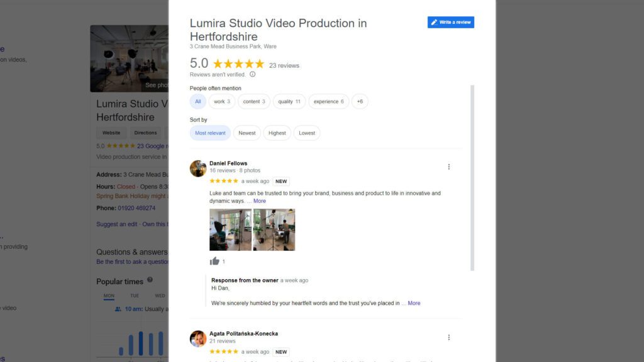Open Agata Politańska-Konecka name link
Screen dimensions: 644x362
point(243,334)
